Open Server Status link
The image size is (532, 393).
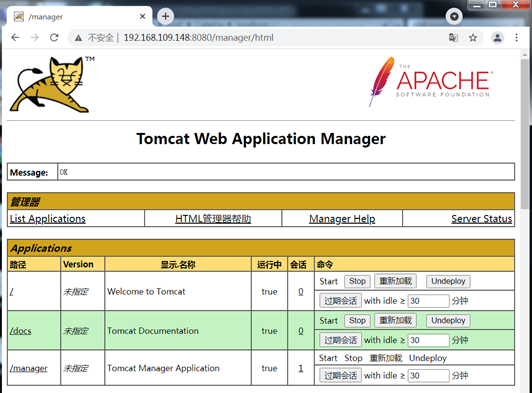(481, 219)
